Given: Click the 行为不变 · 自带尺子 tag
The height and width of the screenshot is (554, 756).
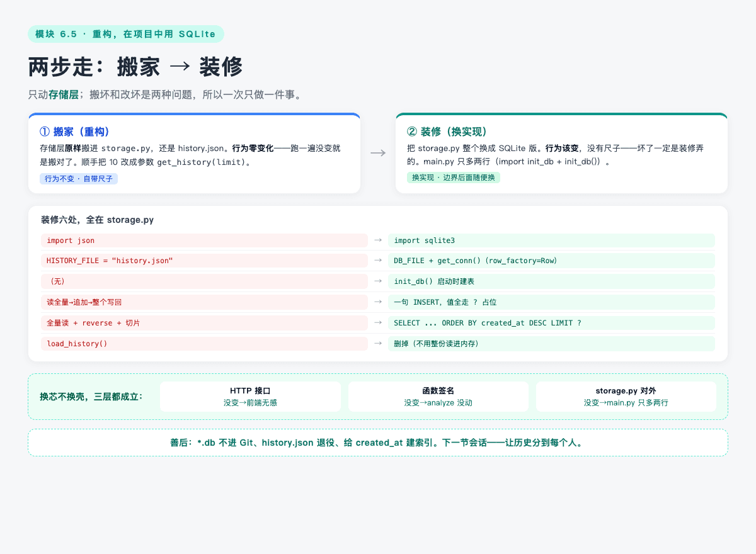Looking at the screenshot, I should (79, 179).
